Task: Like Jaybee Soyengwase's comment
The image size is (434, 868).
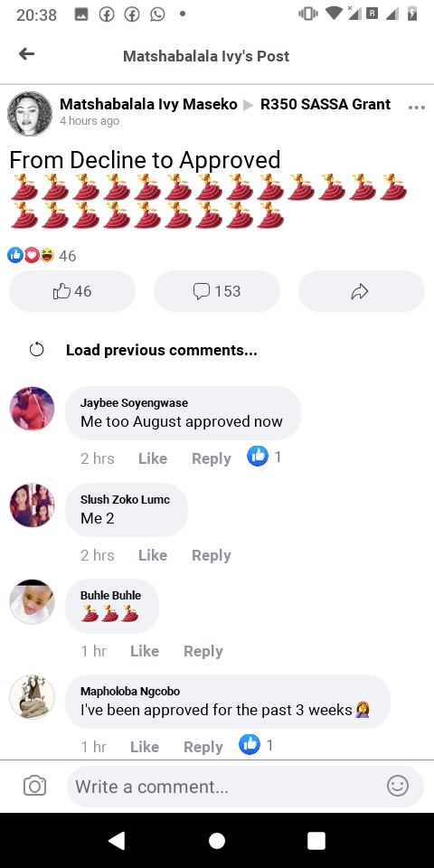Action: tap(153, 458)
